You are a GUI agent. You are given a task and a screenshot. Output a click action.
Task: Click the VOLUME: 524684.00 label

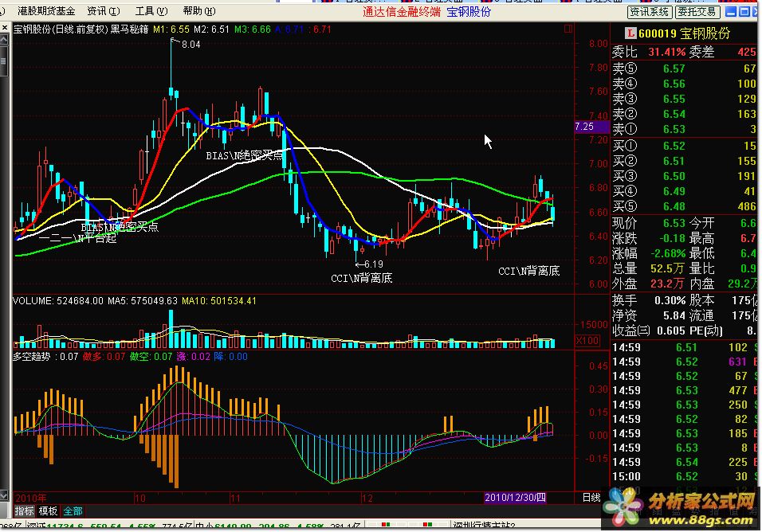[x=58, y=301]
